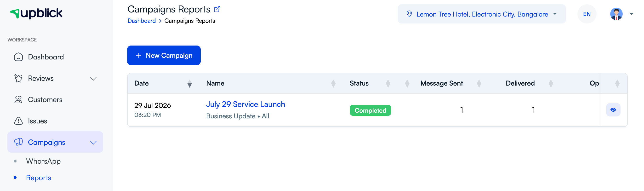This screenshot has width=644, height=191.
Task: Toggle sort on the Status column
Action: [388, 83]
